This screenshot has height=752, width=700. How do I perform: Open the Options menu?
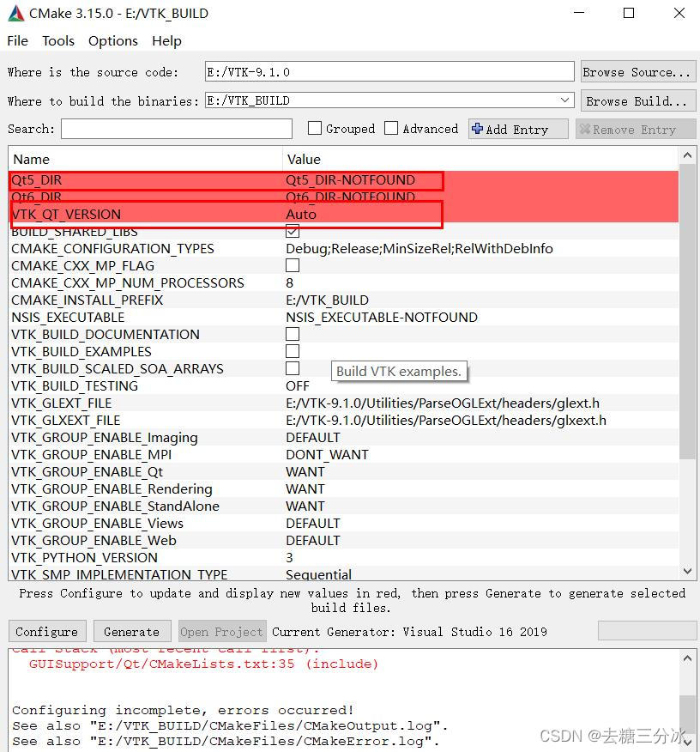click(x=113, y=41)
